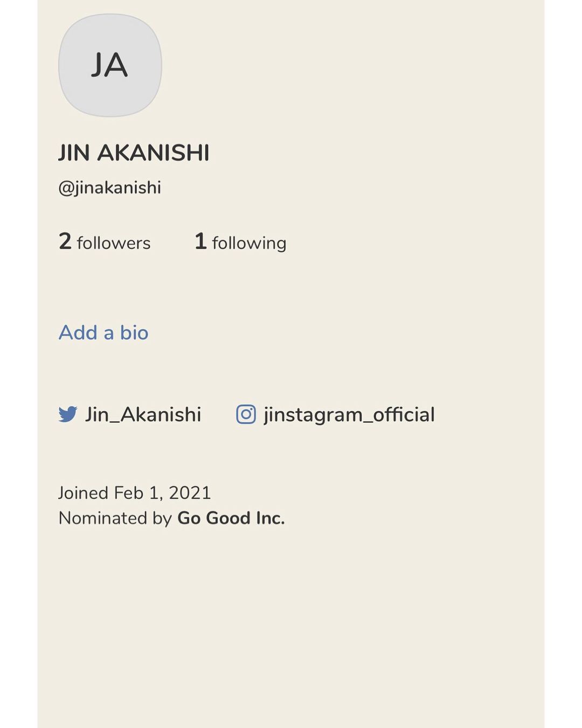
Task: Click the Joined Feb 1, 2021 text
Action: pyautogui.click(x=135, y=493)
